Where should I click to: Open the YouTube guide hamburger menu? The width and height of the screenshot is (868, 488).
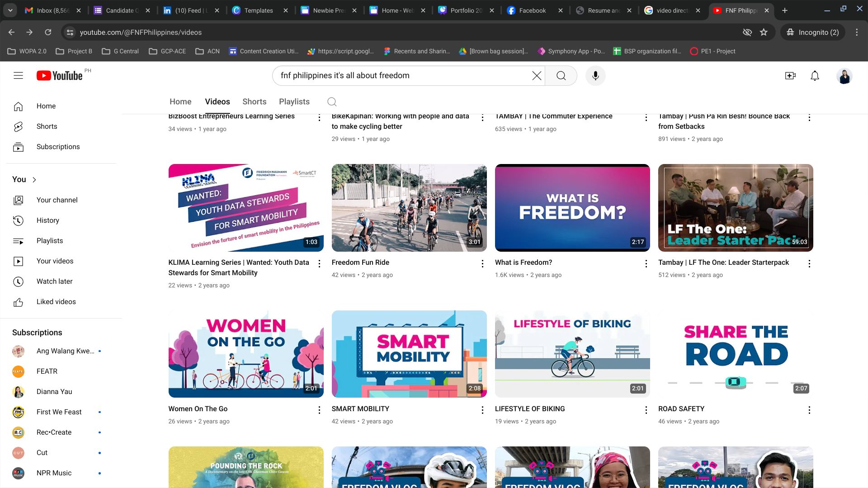pos(18,75)
